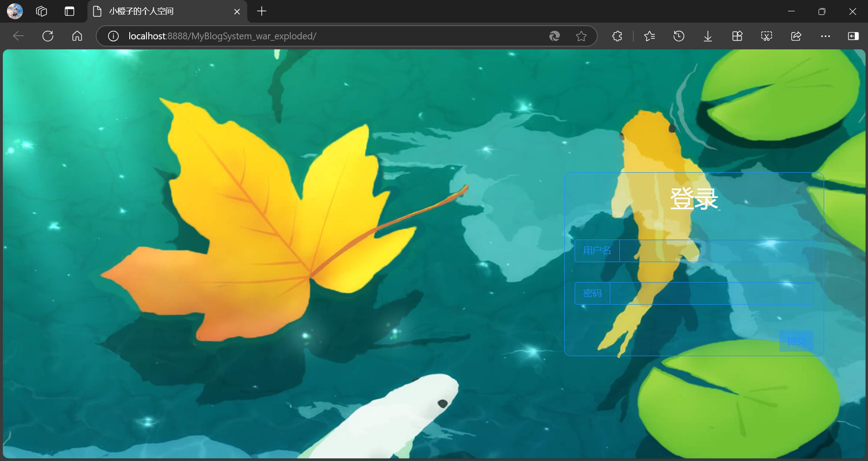The height and width of the screenshot is (461, 868).
Task: Open the Favorites list icon
Action: (650, 36)
